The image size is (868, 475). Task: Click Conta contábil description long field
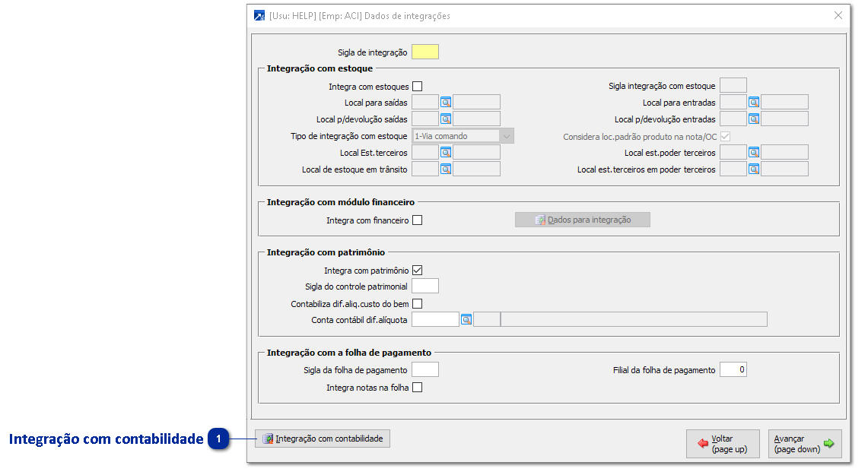(x=634, y=319)
